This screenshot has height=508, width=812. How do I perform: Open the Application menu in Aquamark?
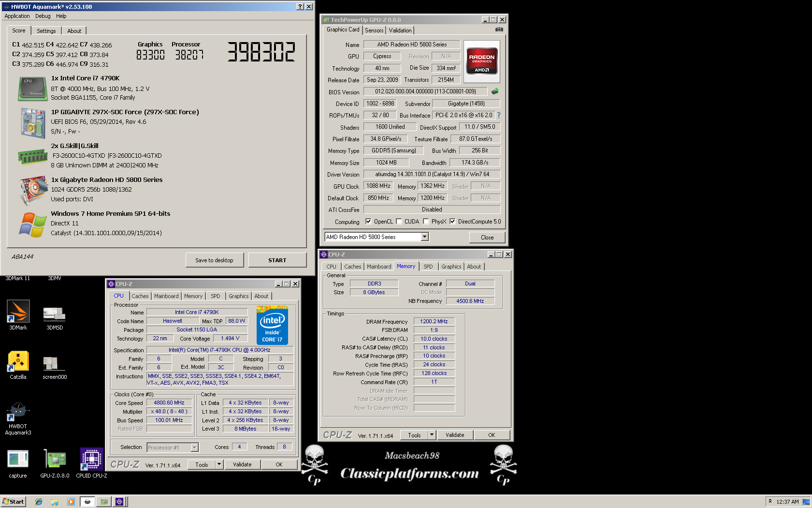tap(17, 16)
